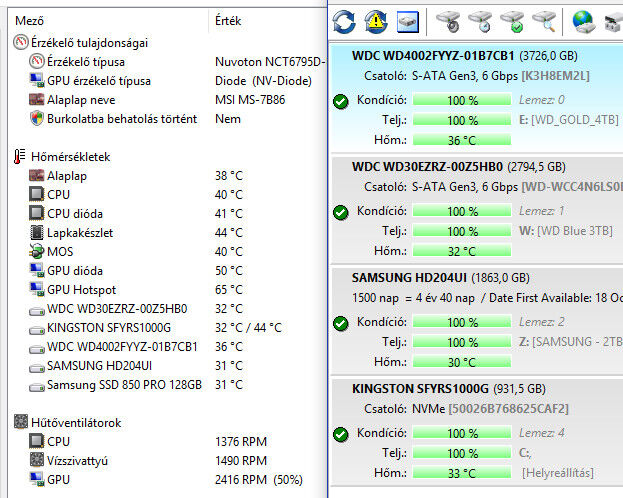
Task: Click the '1500 nap = 4 év 40 nap' text
Action: pyautogui.click(x=413, y=298)
